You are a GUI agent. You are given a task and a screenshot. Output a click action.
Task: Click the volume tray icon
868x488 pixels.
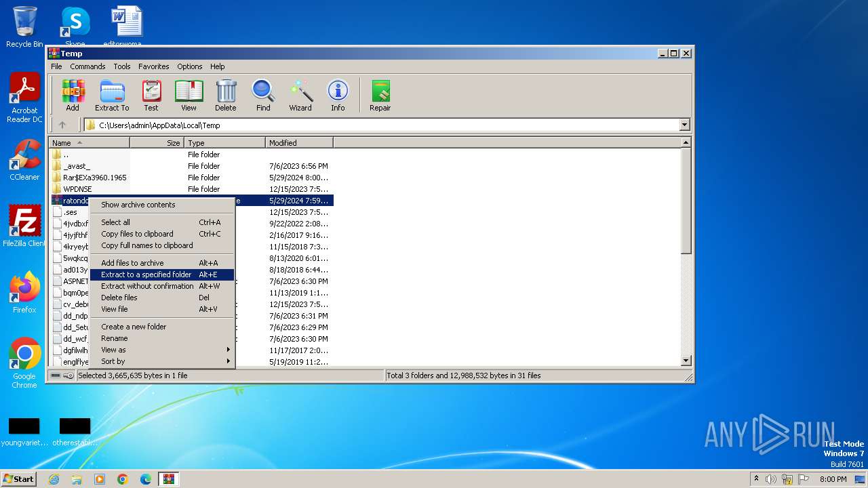coord(771,479)
